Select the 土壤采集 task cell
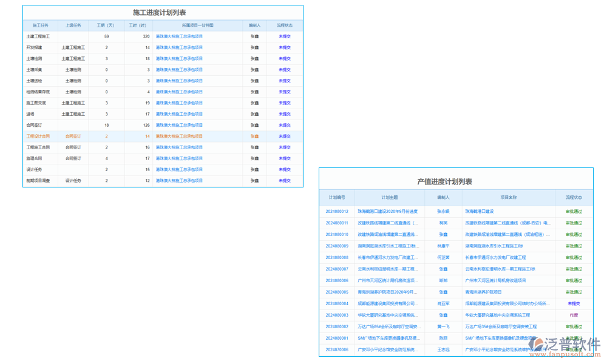Image resolution: width=607 pixels, height=364 pixels. click(34, 70)
